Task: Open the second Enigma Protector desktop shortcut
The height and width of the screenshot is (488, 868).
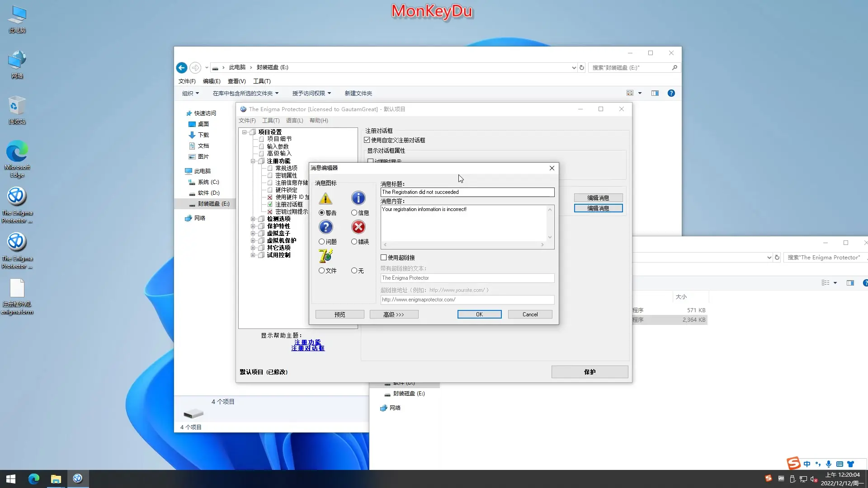Action: pos(17,251)
